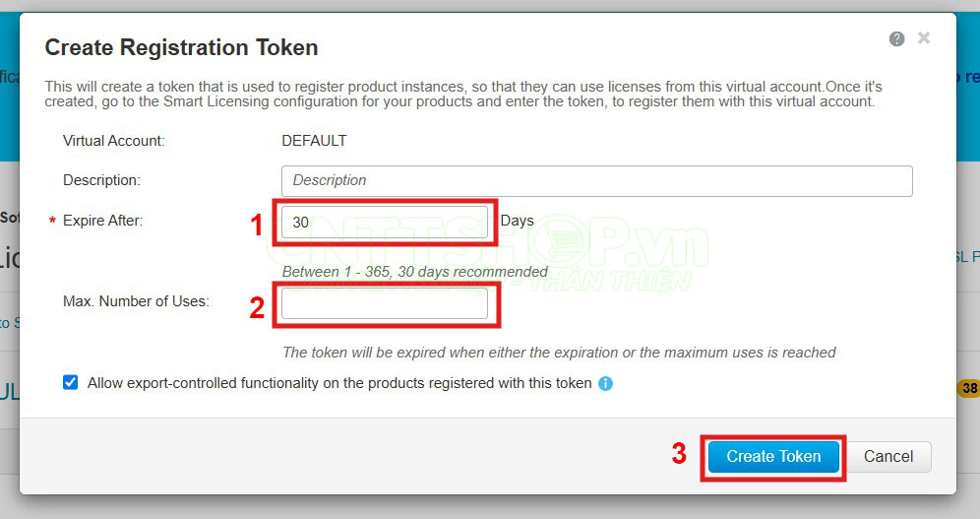Focus the Expire After days field
Screen dimensions: 980x519
pos(385,223)
